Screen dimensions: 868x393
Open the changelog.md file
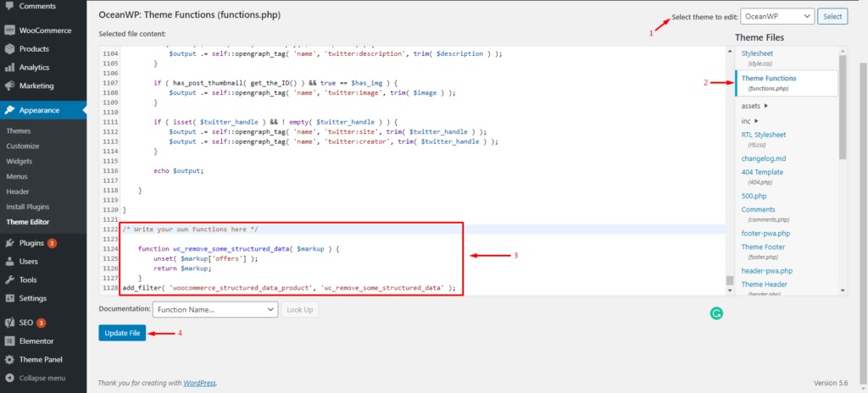point(764,158)
